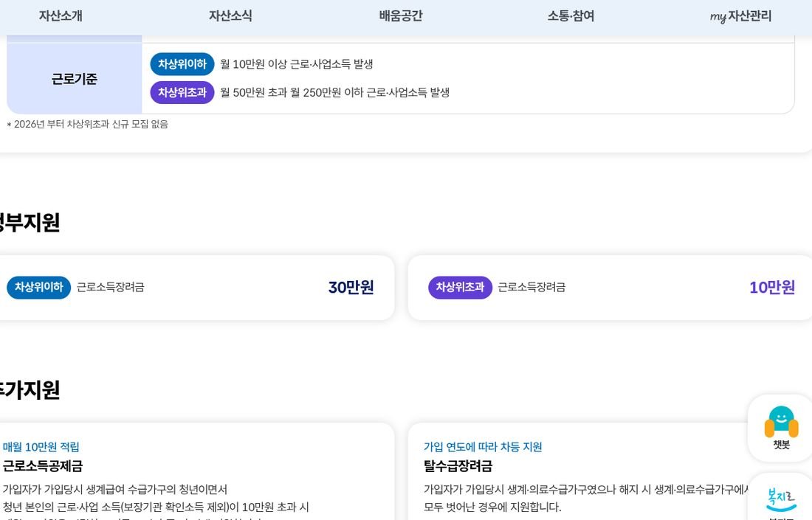
Task: Click the 근로기준 row header
Action: [x=74, y=79]
